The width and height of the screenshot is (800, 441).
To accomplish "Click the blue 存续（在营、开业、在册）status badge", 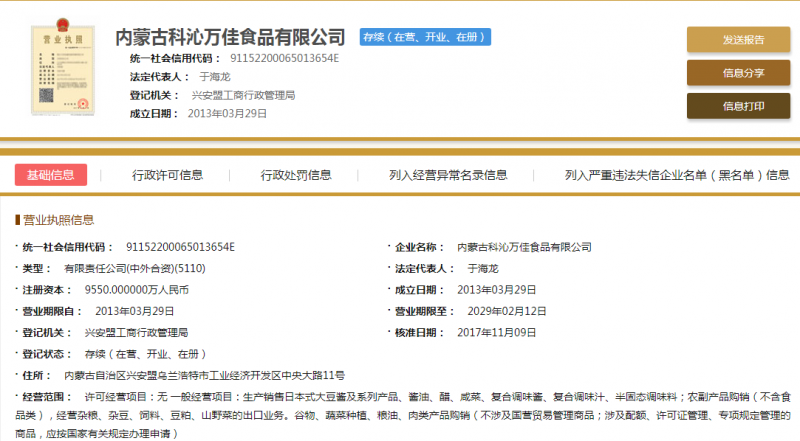I will (x=425, y=37).
